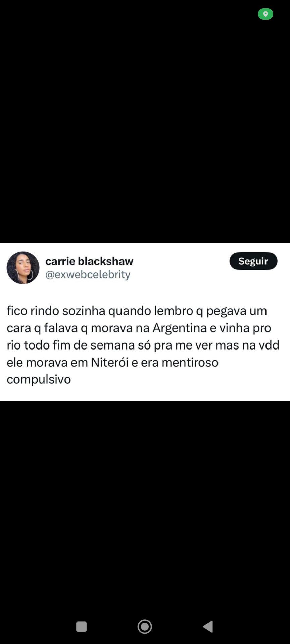Open carrie blackshaw's profile picture

coord(23,268)
